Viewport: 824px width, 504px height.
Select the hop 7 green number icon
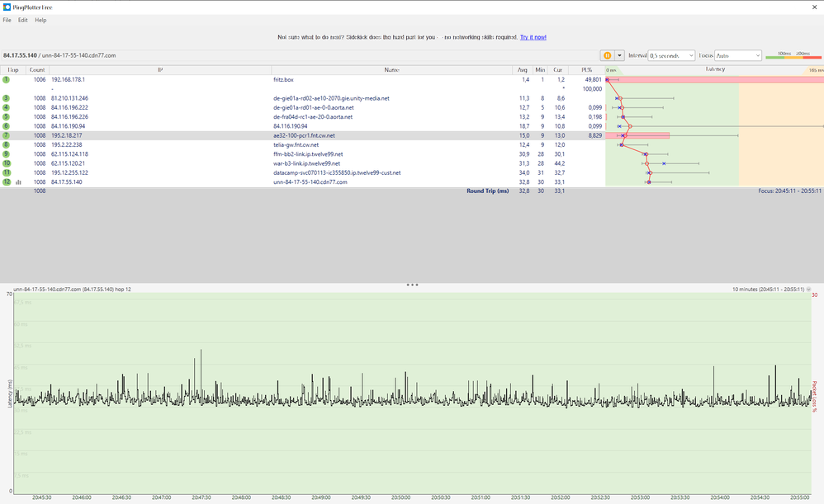coord(6,135)
